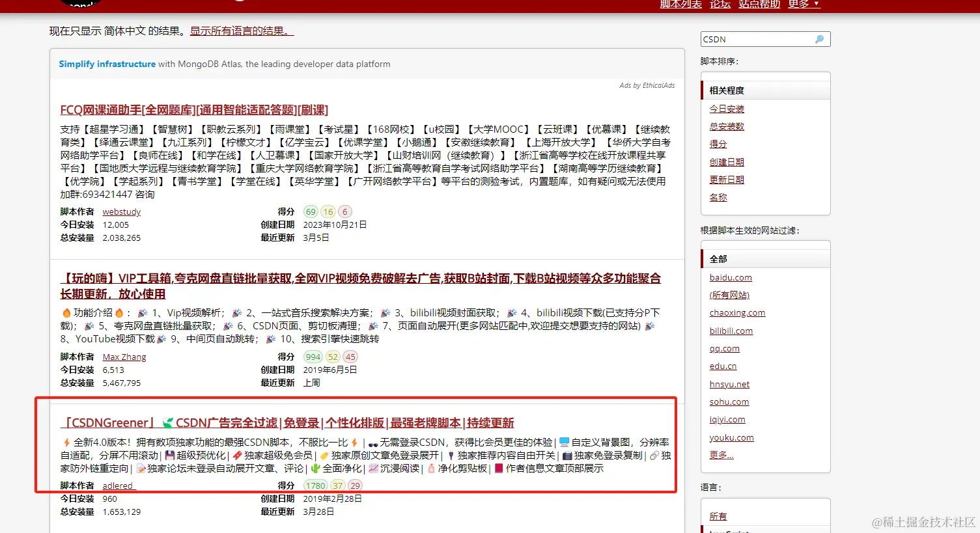Click the search magnifier icon
Viewport: 980px width, 533px height.
tap(819, 39)
